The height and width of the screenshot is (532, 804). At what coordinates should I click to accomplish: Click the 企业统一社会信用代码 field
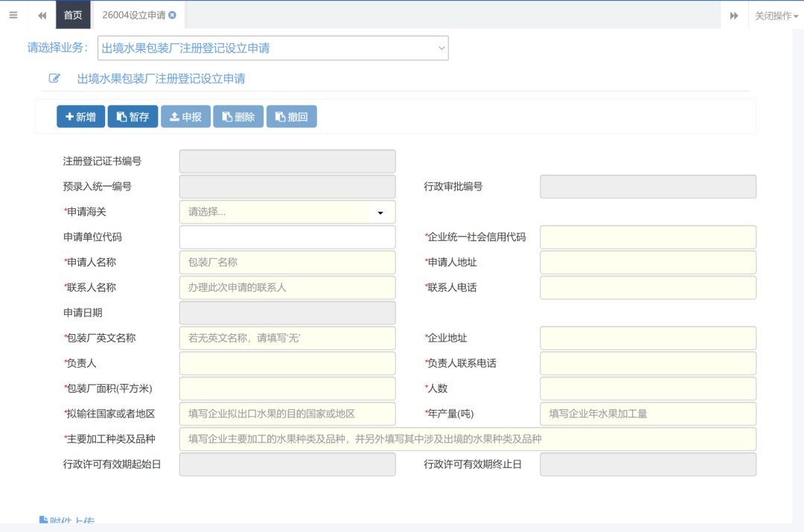[x=647, y=237]
